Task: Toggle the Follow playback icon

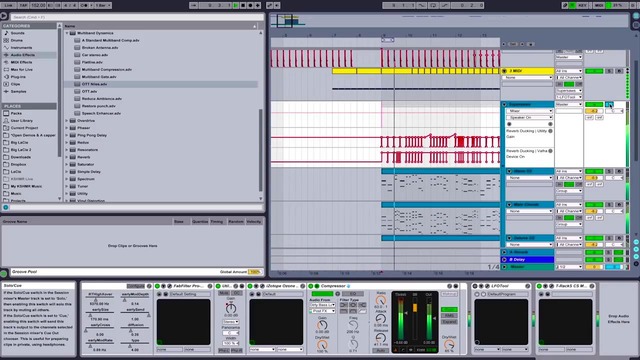Action: click(194, 5)
